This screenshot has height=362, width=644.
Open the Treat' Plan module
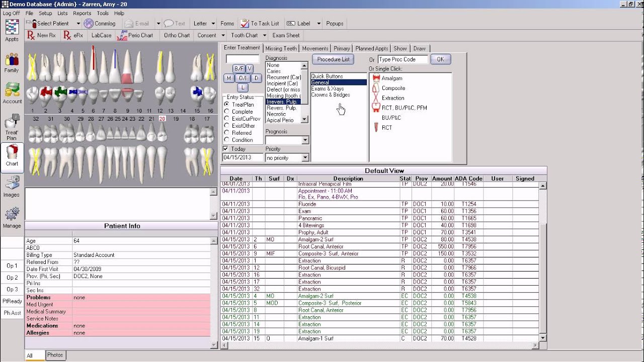pos(12,128)
